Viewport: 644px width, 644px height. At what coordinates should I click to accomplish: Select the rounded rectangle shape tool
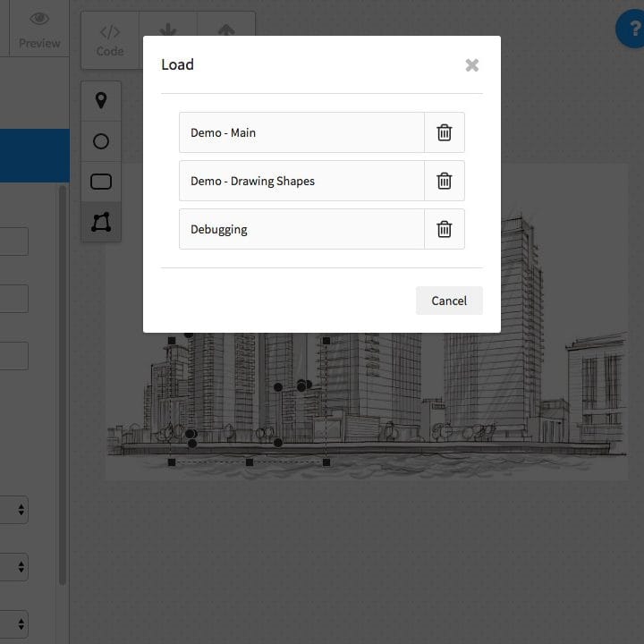[101, 182]
